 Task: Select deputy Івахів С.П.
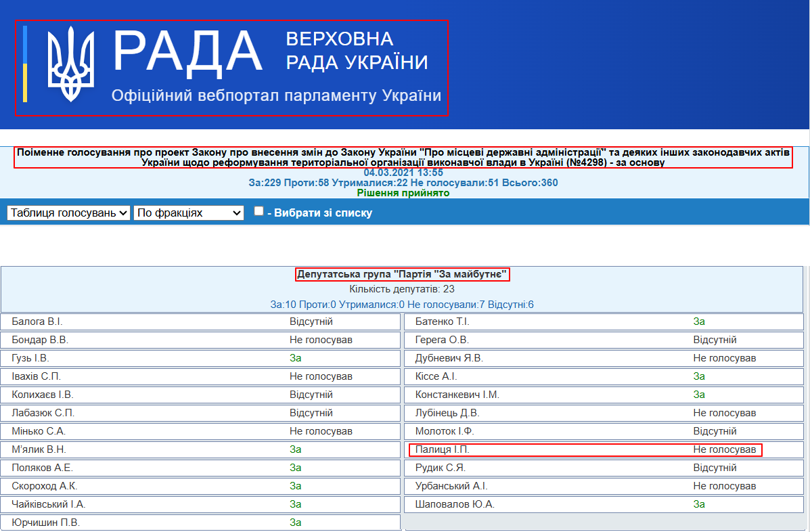(x=36, y=376)
